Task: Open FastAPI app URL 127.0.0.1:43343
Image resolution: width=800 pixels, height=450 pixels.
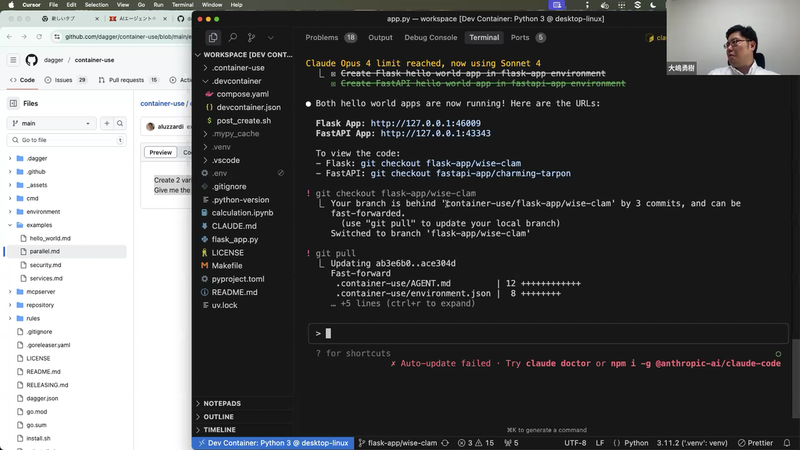Action: (435, 133)
